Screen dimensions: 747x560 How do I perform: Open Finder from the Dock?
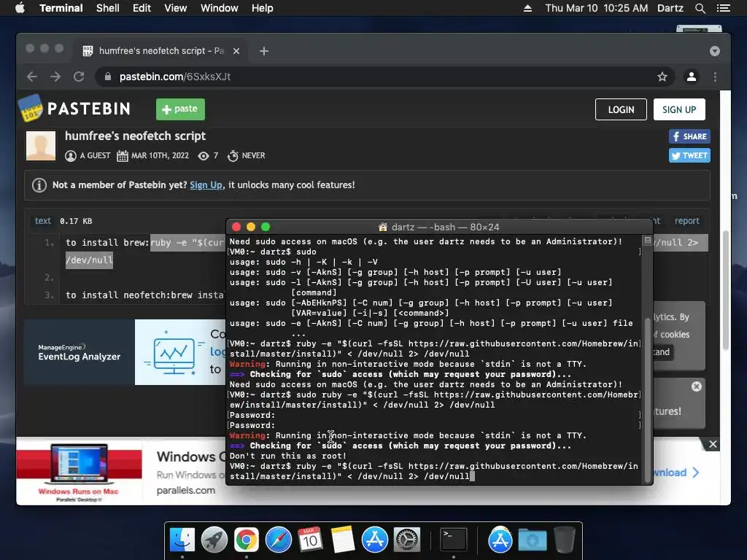[x=182, y=540]
